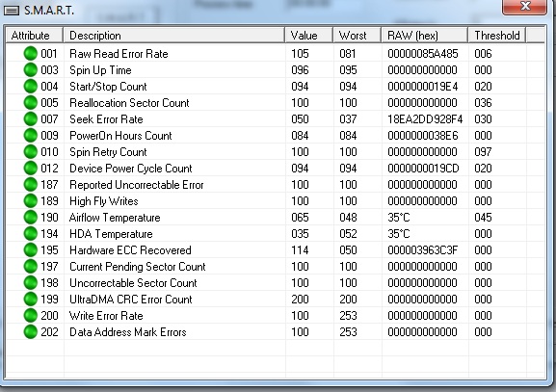Image resolution: width=556 pixels, height=392 pixels.
Task: Select the Airflow Temperature description
Action: click(x=115, y=218)
